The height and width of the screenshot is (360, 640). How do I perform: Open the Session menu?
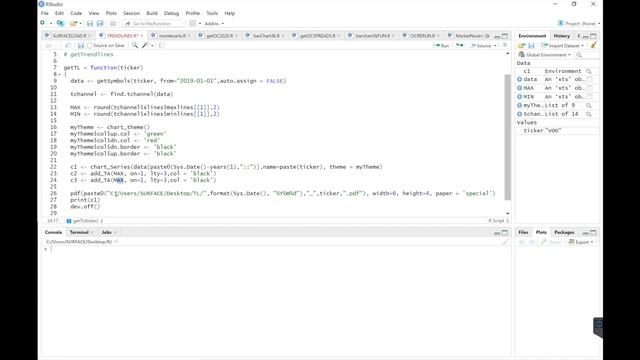pos(131,13)
